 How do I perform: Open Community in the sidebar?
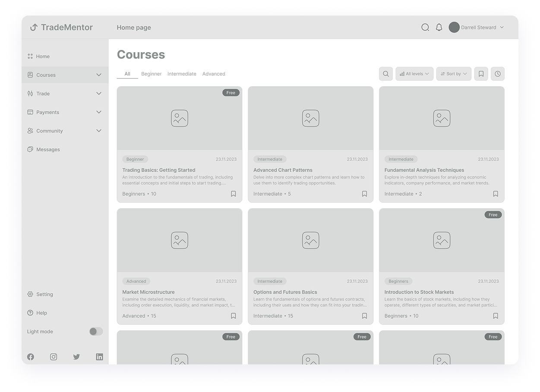click(65, 131)
